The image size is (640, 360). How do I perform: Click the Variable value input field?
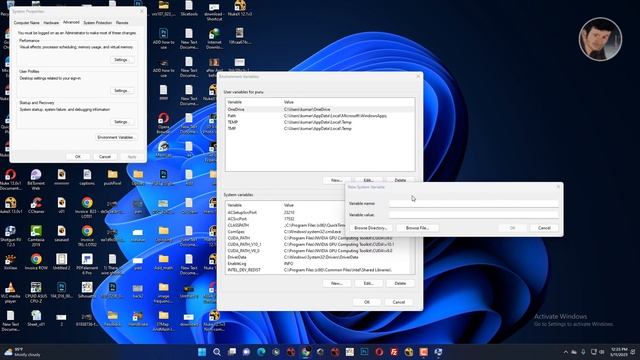473,214
